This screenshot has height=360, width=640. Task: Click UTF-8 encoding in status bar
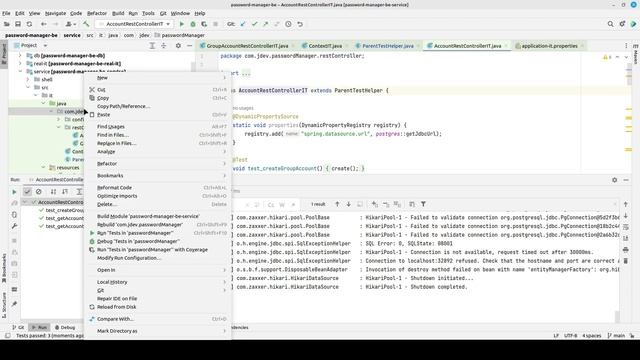pyautogui.click(x=571, y=336)
